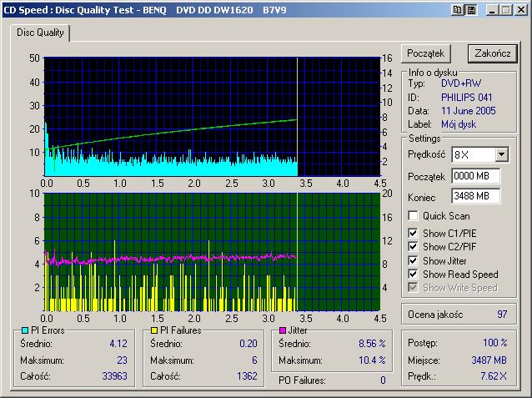This screenshot has width=532, height=398.
Task: Click the greyed Show Write Speed checkbox
Action: [413, 288]
